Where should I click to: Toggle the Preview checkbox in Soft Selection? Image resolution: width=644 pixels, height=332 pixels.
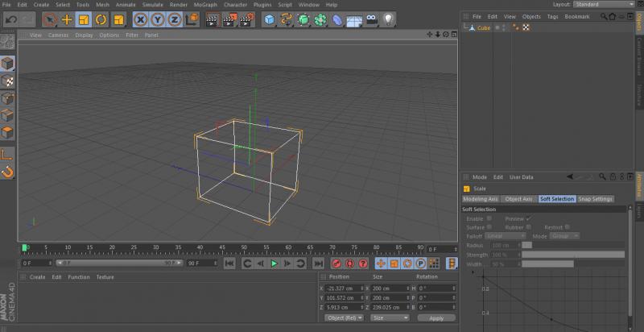(x=529, y=218)
